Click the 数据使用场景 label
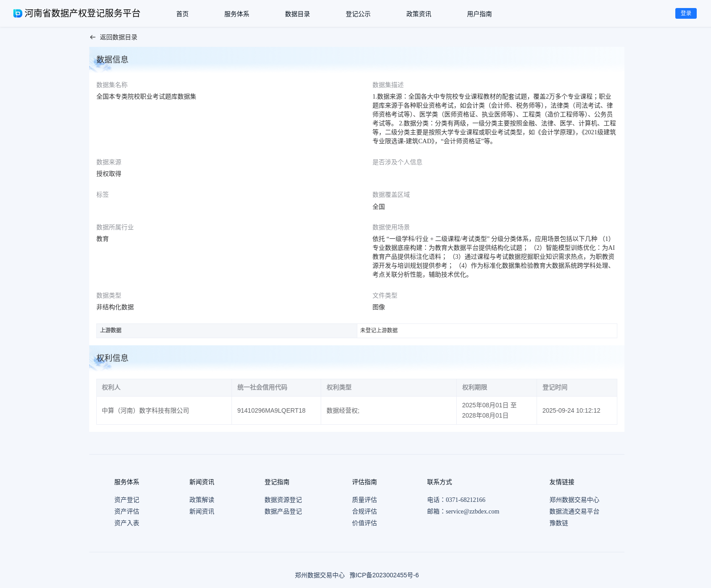Image resolution: width=711 pixels, height=588 pixels. click(x=391, y=227)
